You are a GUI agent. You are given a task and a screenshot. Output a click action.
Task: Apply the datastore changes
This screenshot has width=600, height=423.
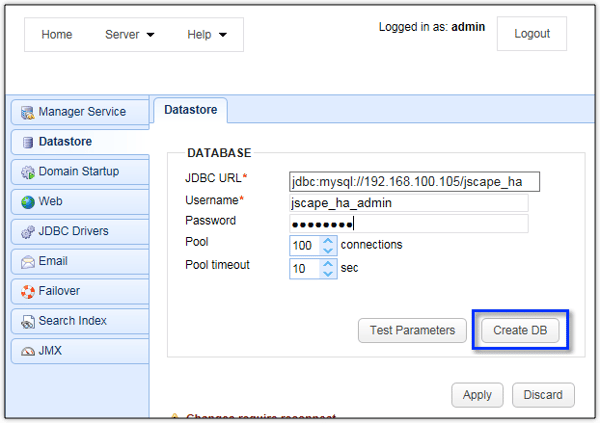[477, 395]
